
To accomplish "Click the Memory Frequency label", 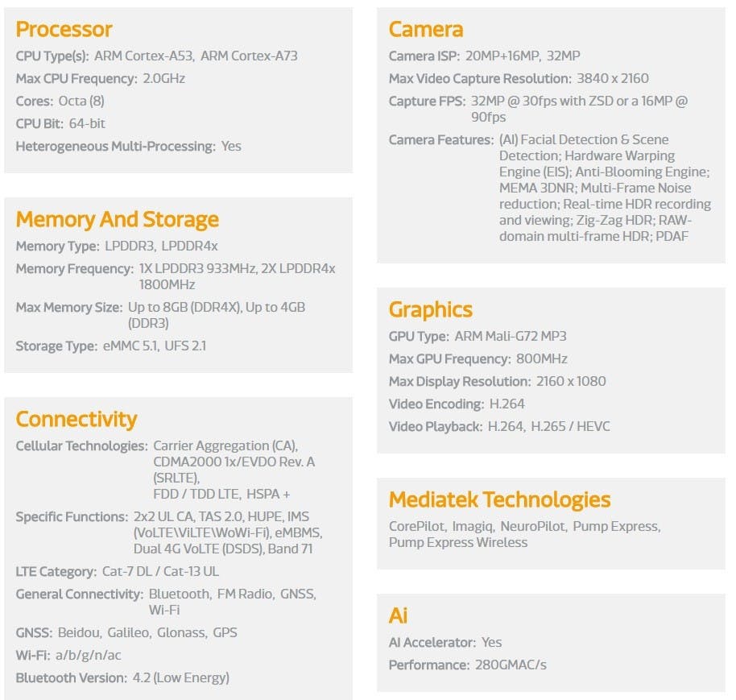I will [75, 268].
